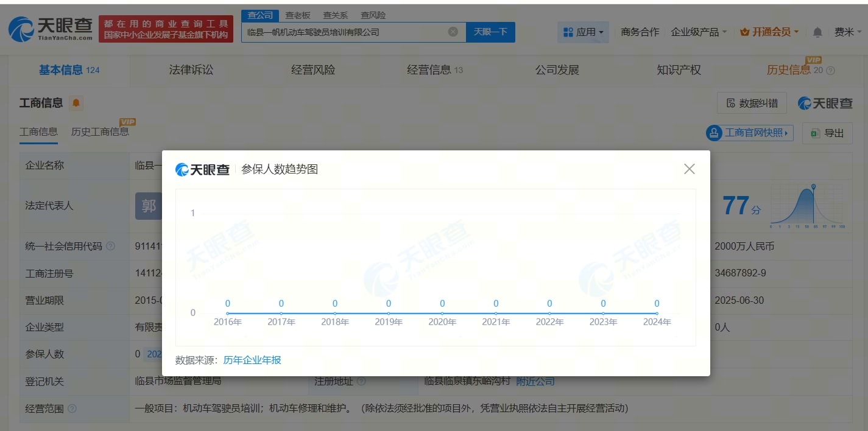This screenshot has width=868, height=431.
Task: Click the 2016年 data point on chart
Action: click(x=228, y=314)
